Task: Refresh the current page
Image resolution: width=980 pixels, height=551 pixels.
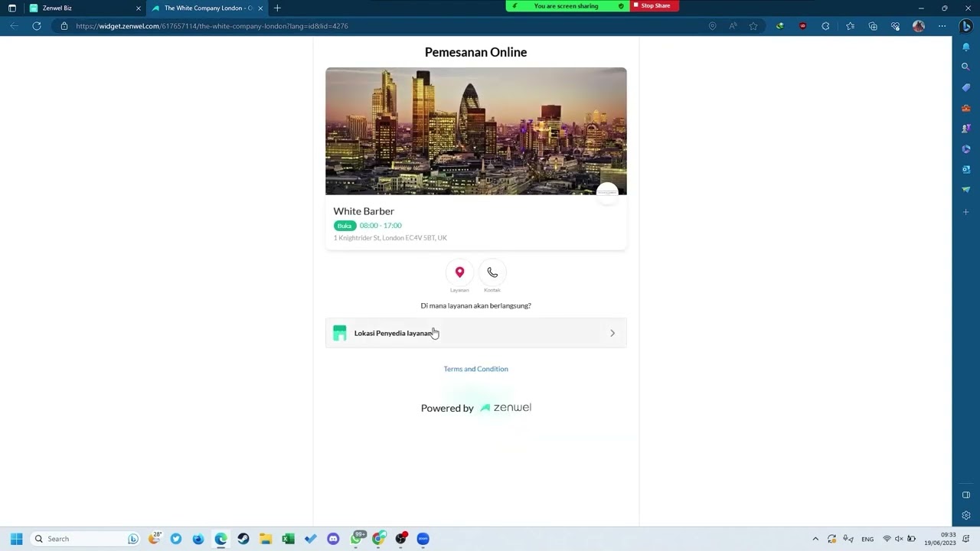Action: click(x=36, y=26)
